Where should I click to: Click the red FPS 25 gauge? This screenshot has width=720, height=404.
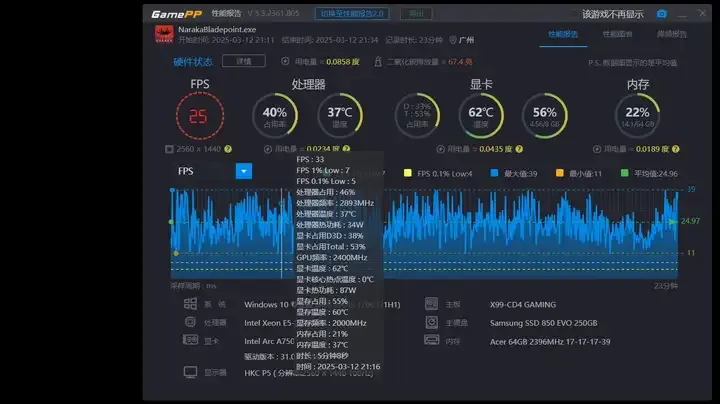click(200, 116)
